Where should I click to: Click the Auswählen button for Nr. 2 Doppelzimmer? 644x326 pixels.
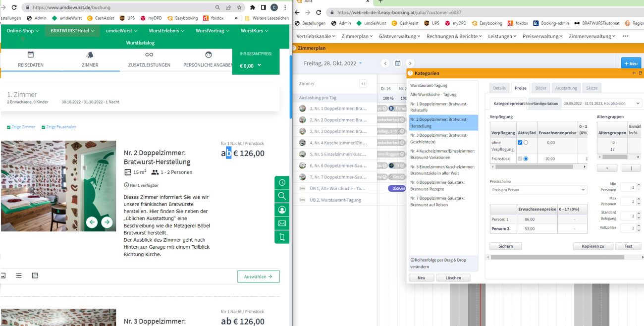pos(258,276)
